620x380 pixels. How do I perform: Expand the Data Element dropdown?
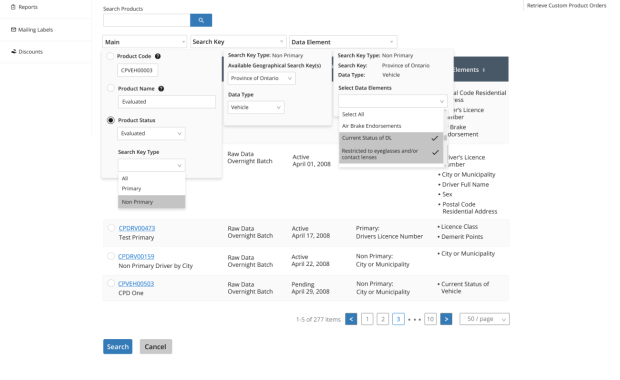tap(343, 42)
